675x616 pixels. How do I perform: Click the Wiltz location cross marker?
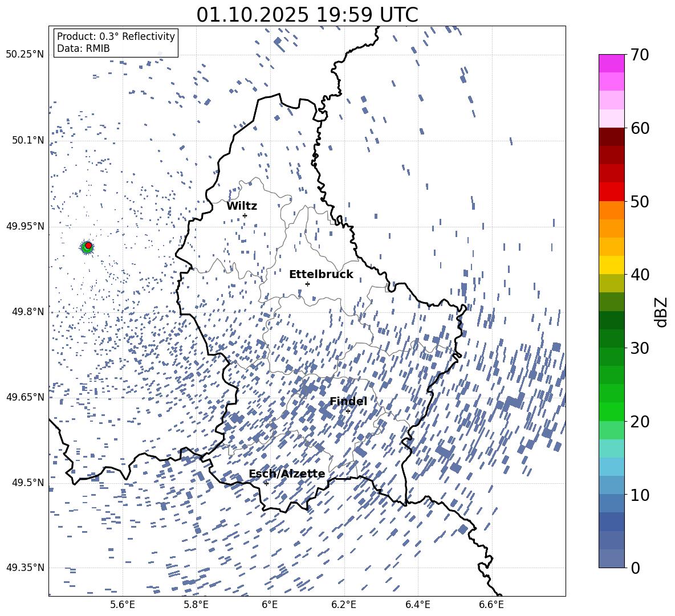[245, 215]
